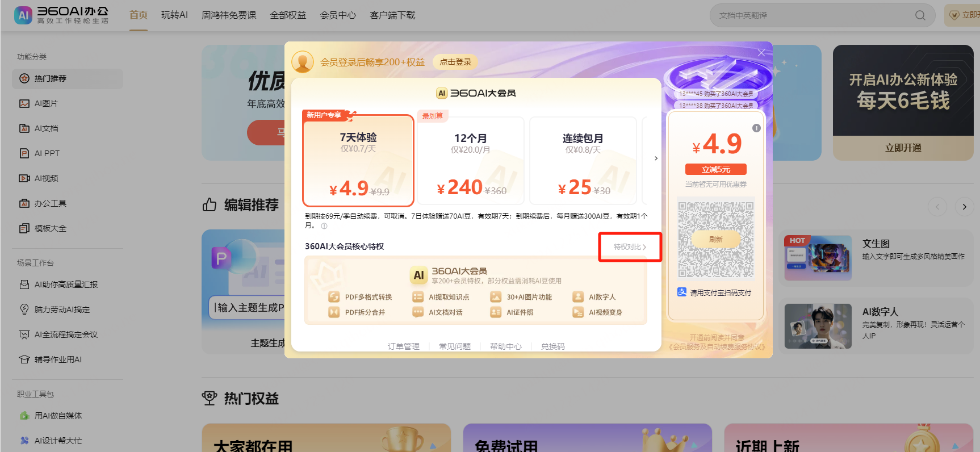Click the 点击登录 button
Image resolution: width=980 pixels, height=452 pixels.
coord(455,62)
